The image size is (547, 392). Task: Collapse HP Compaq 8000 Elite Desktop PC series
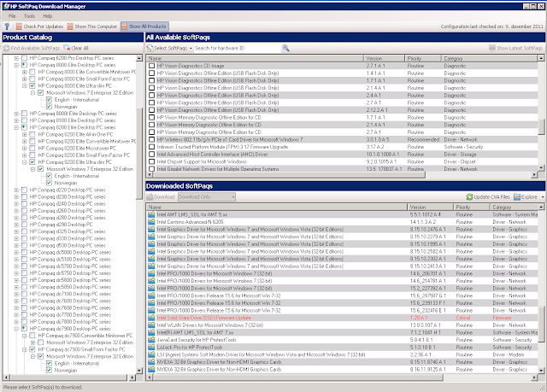[16, 65]
